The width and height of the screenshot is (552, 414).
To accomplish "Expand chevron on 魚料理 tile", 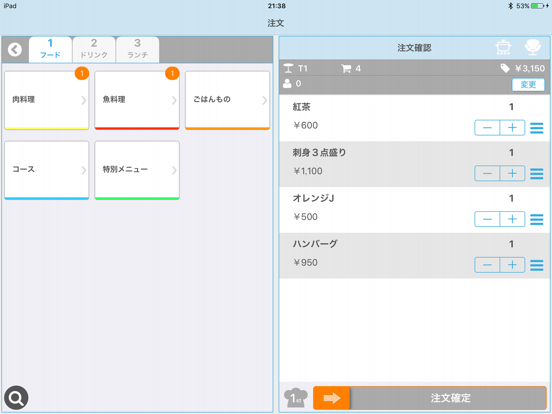I will coord(174,100).
